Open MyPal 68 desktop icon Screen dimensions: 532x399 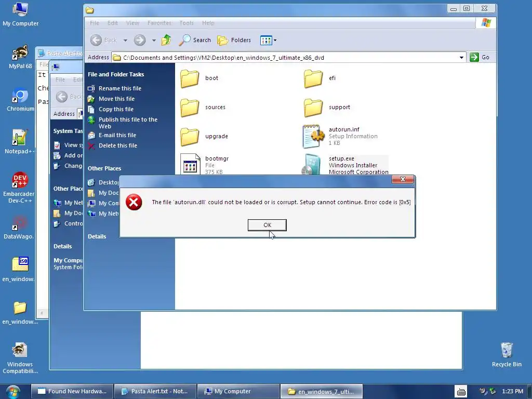(20, 57)
